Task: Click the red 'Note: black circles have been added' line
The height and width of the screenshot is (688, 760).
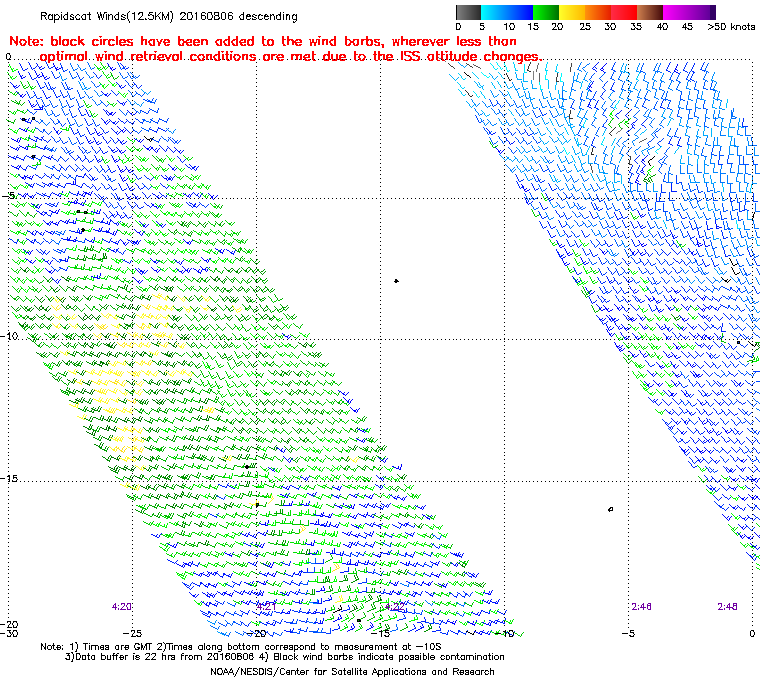Action: [x=263, y=41]
